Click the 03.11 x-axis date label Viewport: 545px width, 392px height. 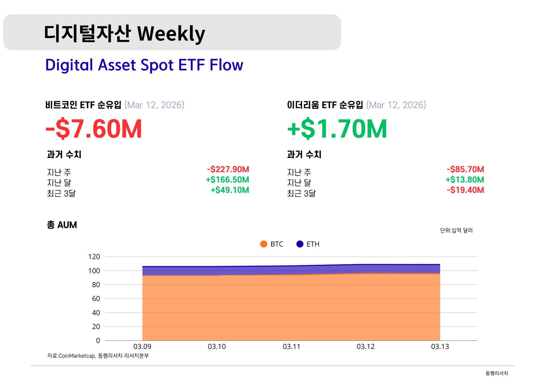(291, 346)
